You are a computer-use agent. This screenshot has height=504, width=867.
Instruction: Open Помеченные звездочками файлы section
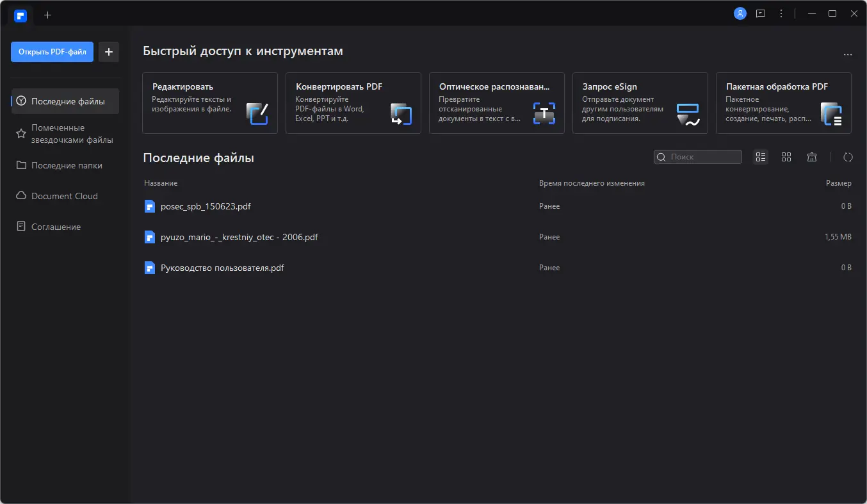point(65,133)
